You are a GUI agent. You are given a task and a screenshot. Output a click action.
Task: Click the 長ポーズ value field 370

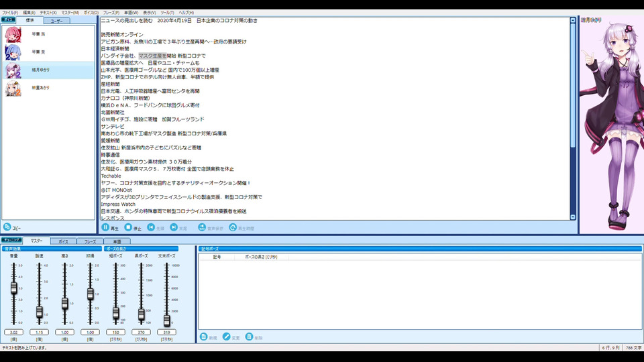tap(142, 332)
